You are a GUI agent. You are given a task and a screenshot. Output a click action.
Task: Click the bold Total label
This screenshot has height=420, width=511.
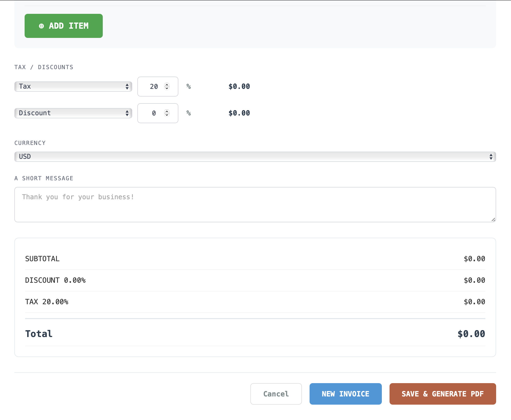click(x=39, y=334)
